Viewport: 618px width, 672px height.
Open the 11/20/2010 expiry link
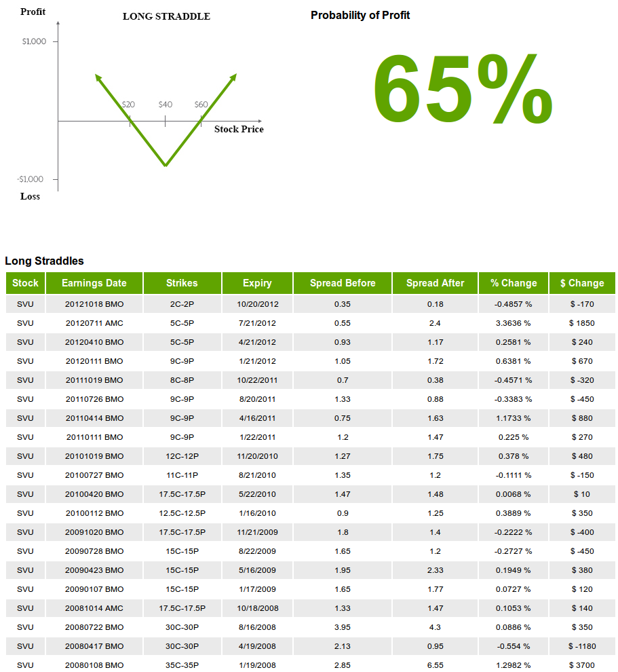point(256,456)
